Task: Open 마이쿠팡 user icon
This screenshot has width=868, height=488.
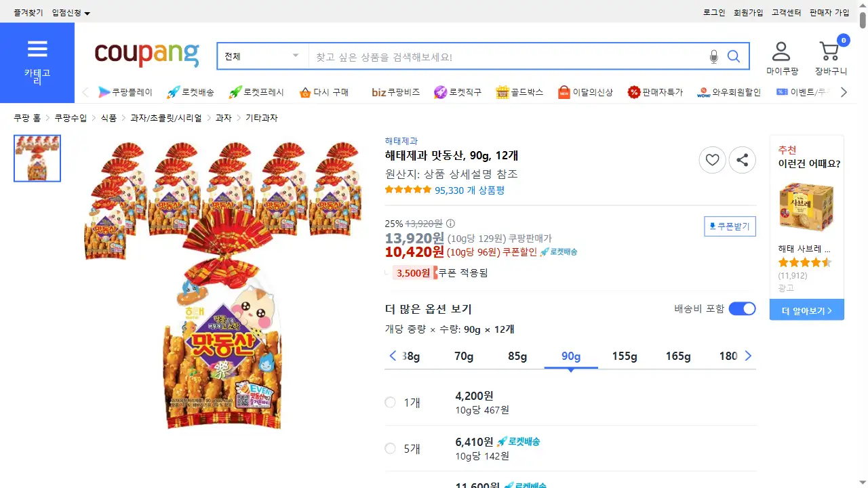Action: tap(782, 58)
